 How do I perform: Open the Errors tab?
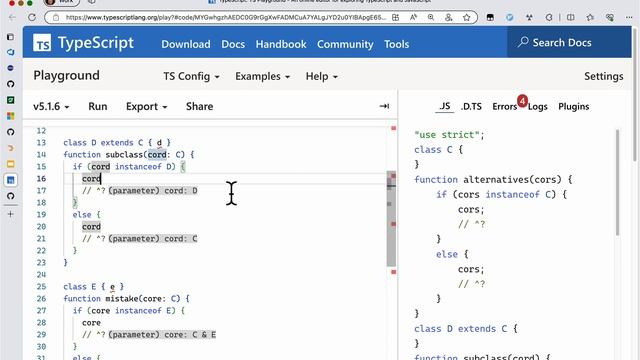click(504, 106)
